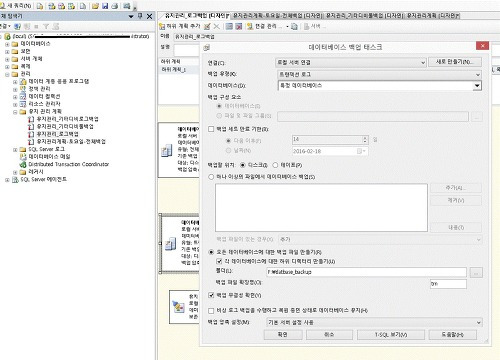The image size is (500, 360).
Task: Select the 리소스 관리자 tree item
Action: click(44, 104)
